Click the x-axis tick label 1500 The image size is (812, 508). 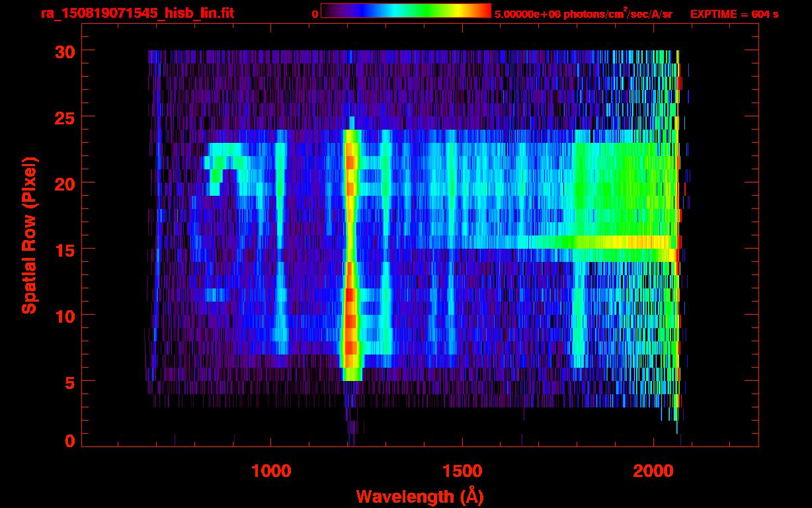point(462,471)
